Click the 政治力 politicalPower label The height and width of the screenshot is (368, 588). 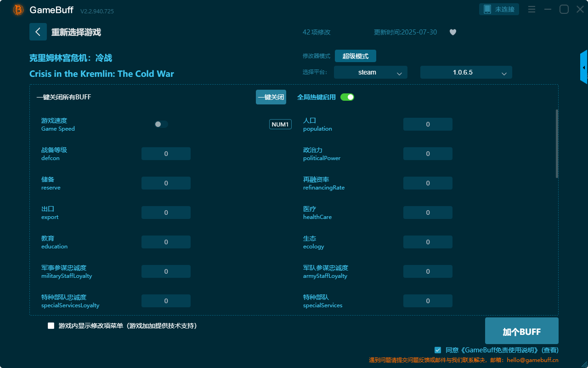click(322, 154)
